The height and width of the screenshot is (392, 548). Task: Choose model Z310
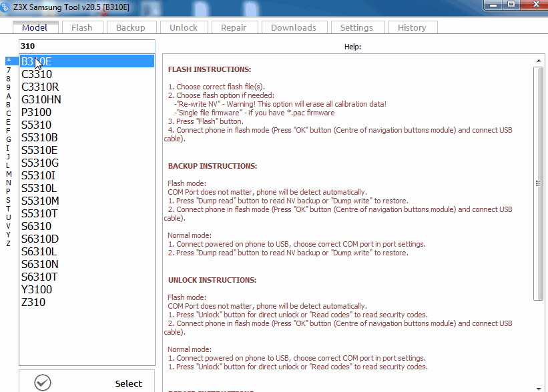tap(87, 302)
